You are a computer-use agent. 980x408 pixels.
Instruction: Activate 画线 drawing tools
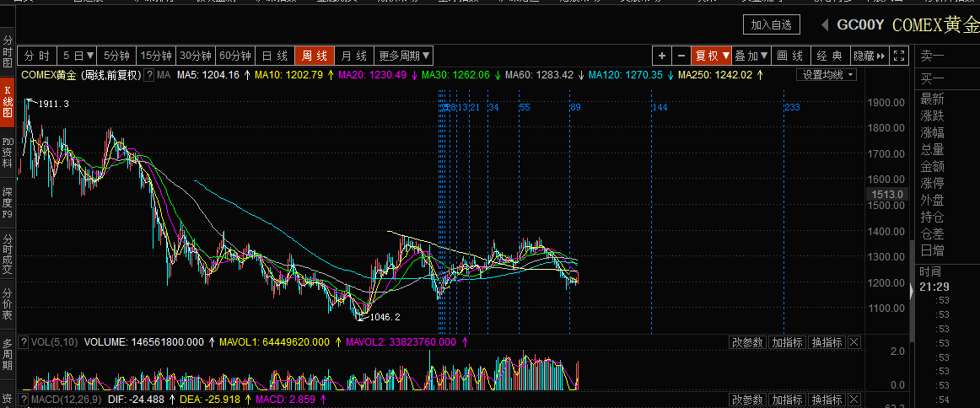pos(790,56)
